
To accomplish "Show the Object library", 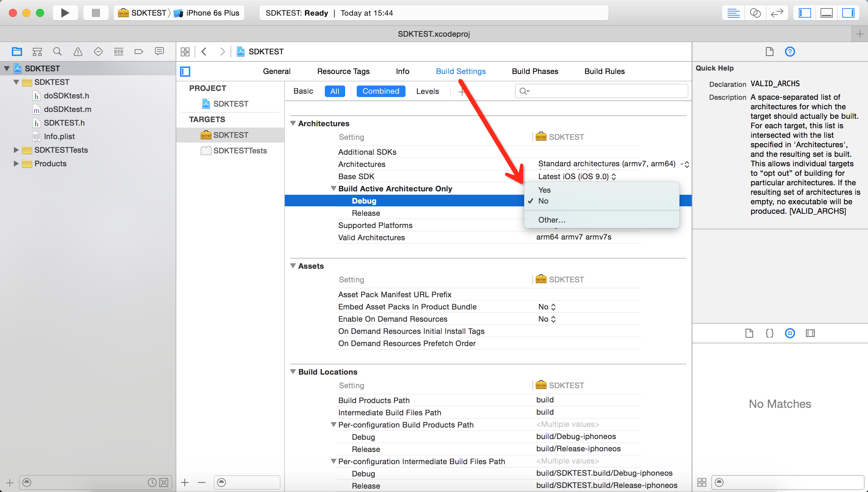I will 790,333.
